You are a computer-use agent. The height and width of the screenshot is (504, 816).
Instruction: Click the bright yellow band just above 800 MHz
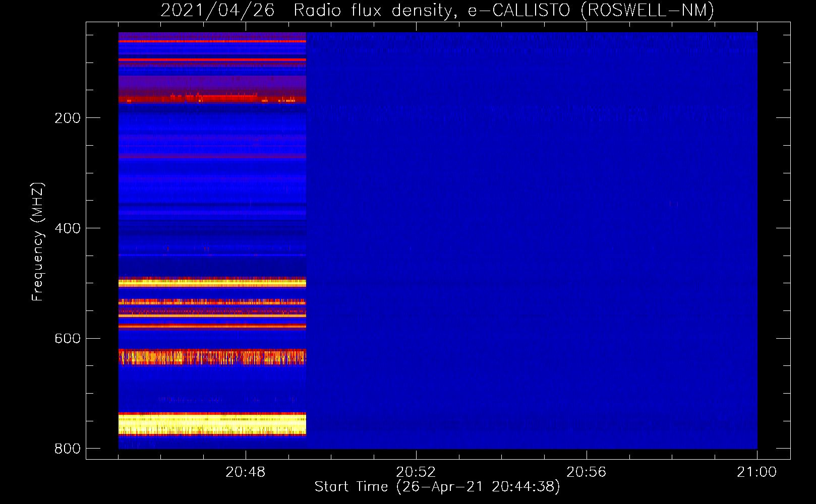coord(212,424)
